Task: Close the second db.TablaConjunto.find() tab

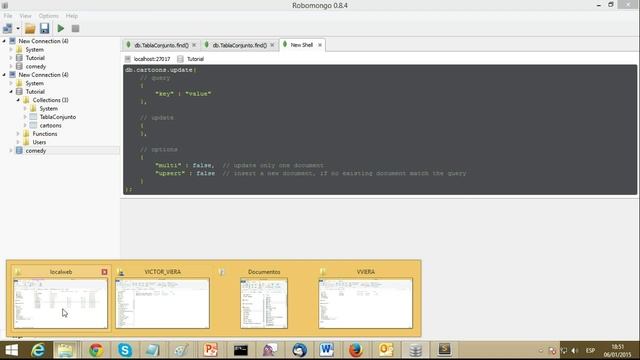Action: click(x=272, y=45)
